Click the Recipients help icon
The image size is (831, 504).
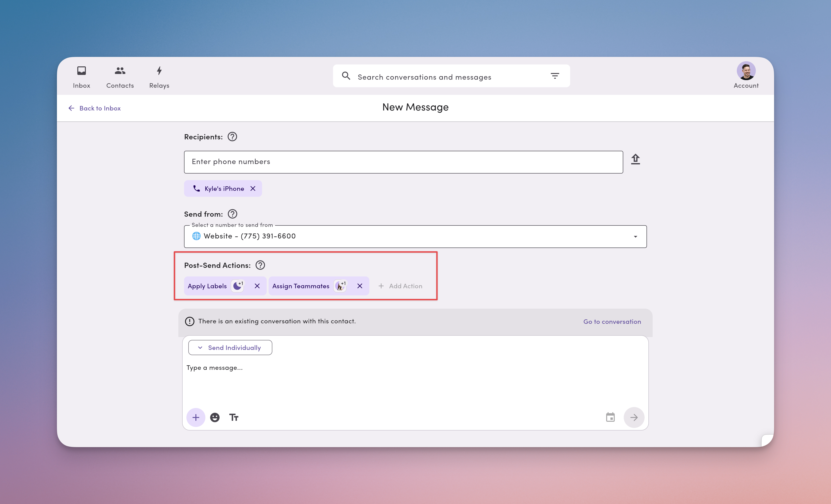pos(232,137)
